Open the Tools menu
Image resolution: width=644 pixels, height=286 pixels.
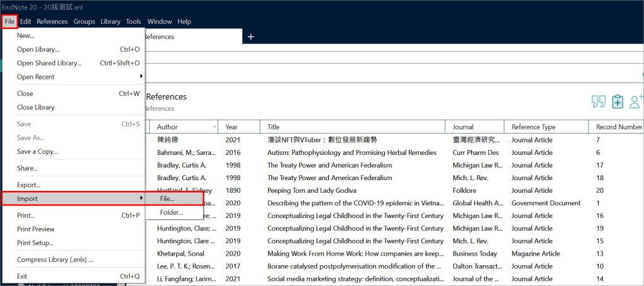pos(133,21)
